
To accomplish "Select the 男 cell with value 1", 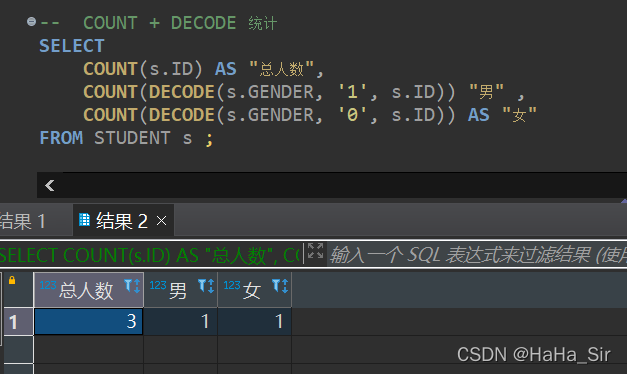I will point(181,322).
